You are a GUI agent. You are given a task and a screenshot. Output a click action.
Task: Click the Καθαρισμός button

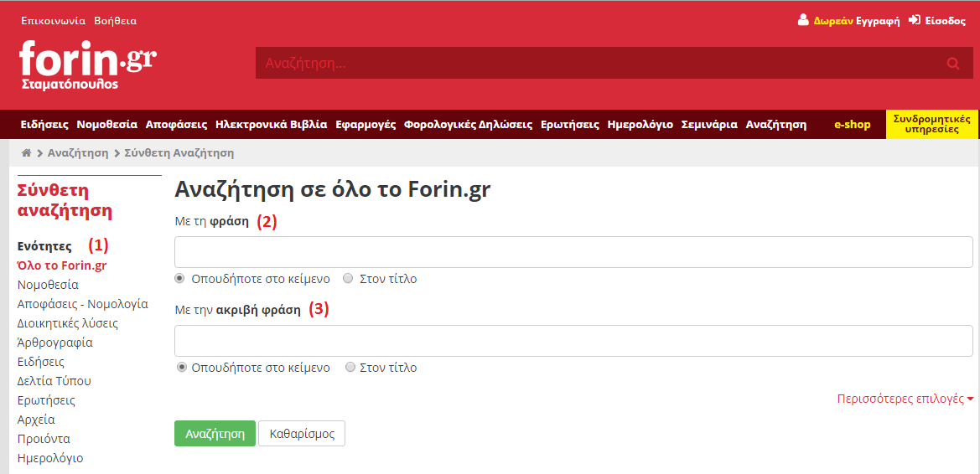[x=302, y=434]
